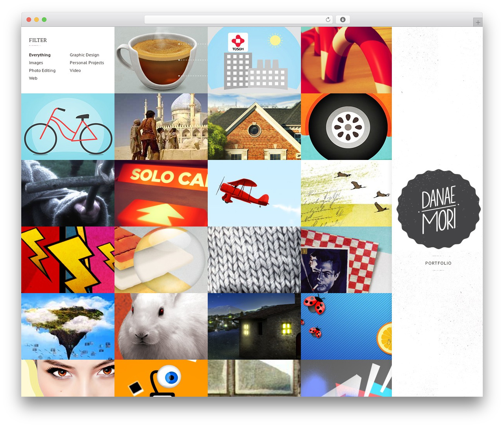The image size is (504, 427).
Task: Open the red biplane illustration
Action: (254, 193)
